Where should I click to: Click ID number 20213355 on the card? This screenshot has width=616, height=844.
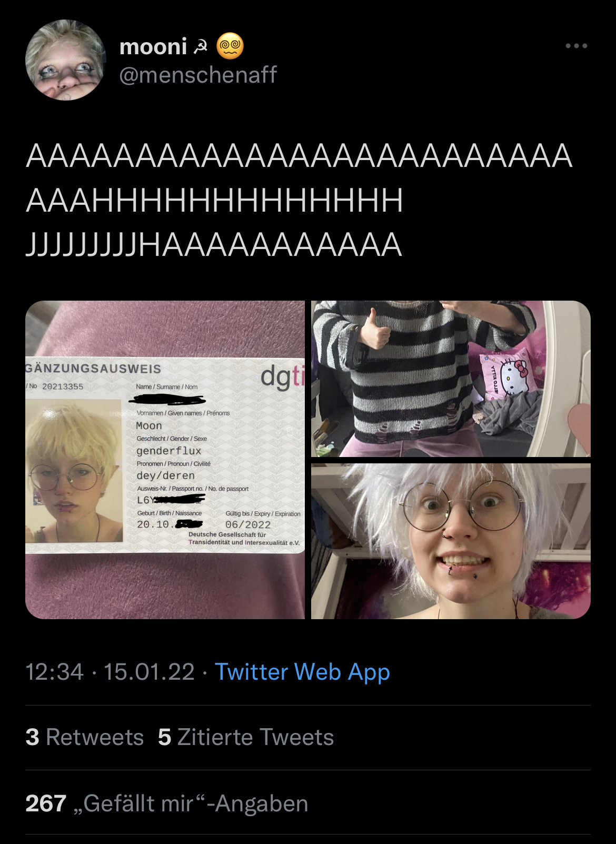63,386
